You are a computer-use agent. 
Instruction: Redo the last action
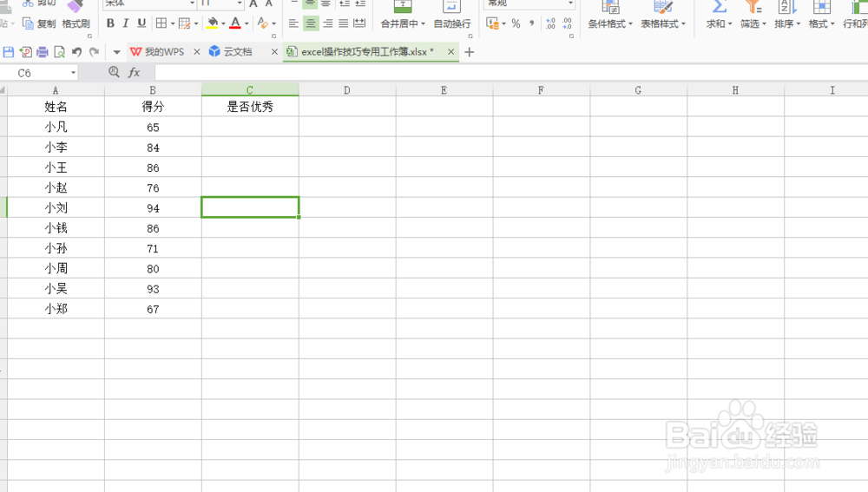tap(95, 52)
